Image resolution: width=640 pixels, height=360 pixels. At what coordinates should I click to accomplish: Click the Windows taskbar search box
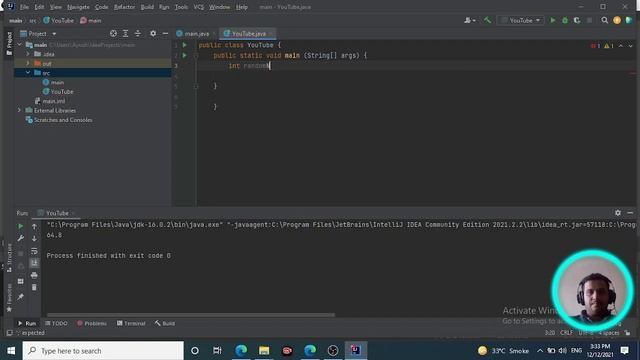point(103,351)
